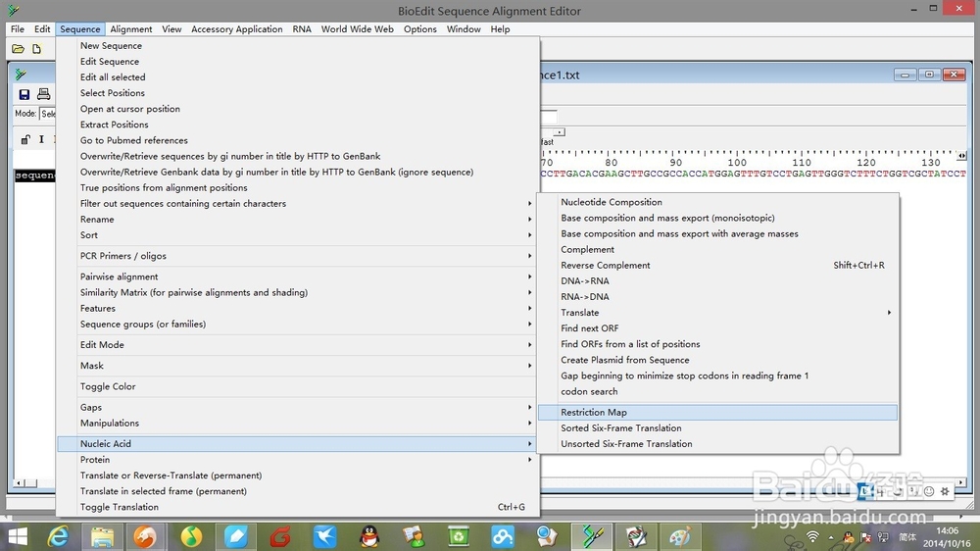Select Create Plasmid from Sequence
Image resolution: width=980 pixels, height=551 pixels.
click(718, 360)
